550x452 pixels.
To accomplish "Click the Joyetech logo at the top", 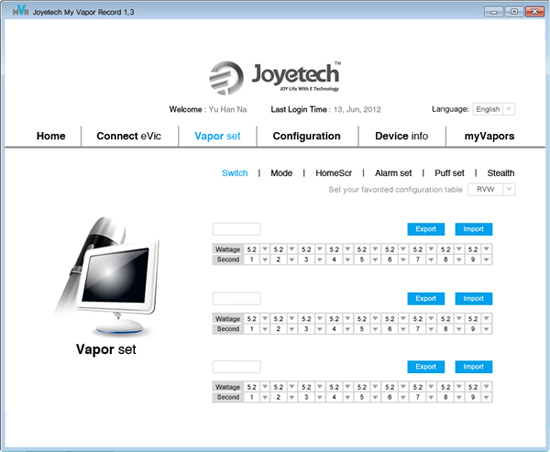I will click(275, 77).
